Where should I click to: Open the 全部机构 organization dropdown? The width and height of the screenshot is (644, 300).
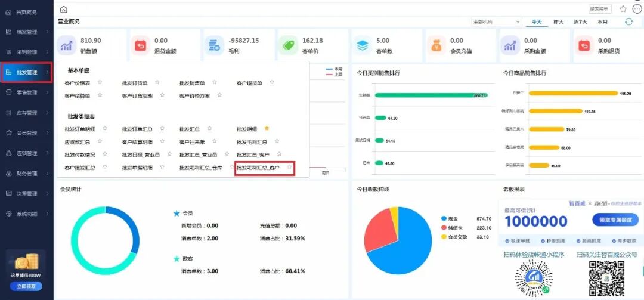pyautogui.click(x=496, y=22)
